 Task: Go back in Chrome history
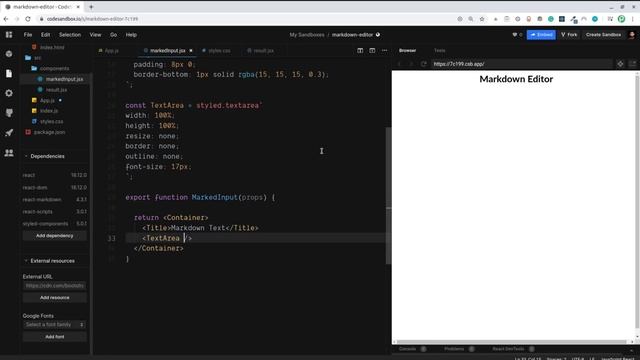coord(6,19)
